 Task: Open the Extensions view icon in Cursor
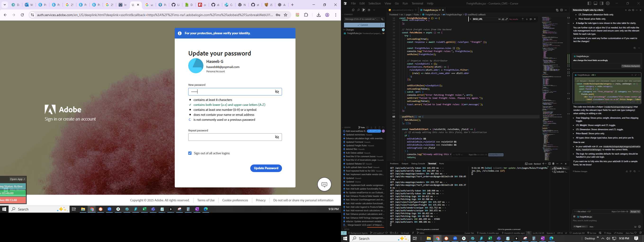click(369, 10)
